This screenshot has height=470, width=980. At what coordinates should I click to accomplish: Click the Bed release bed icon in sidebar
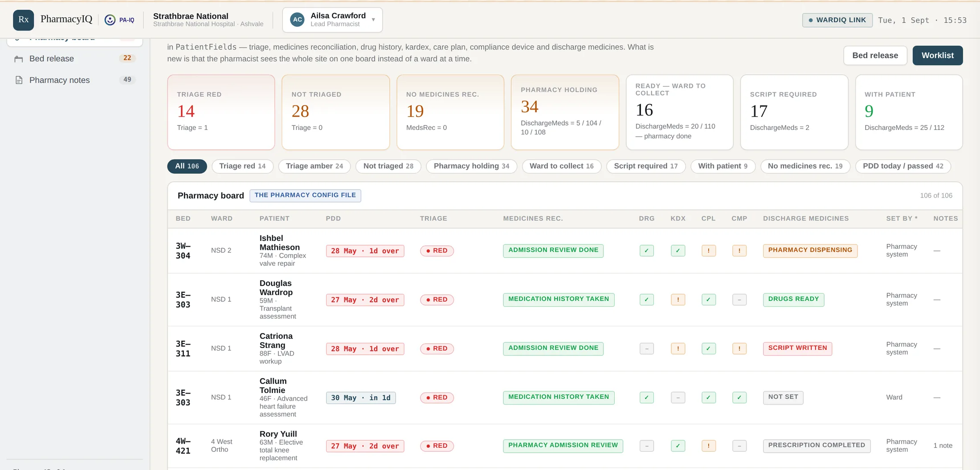[x=19, y=59]
